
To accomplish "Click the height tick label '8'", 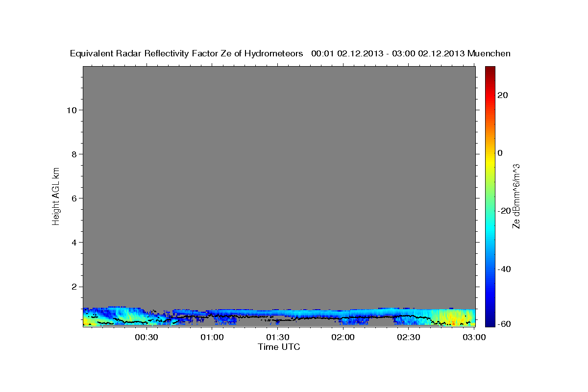I will 74,154.
